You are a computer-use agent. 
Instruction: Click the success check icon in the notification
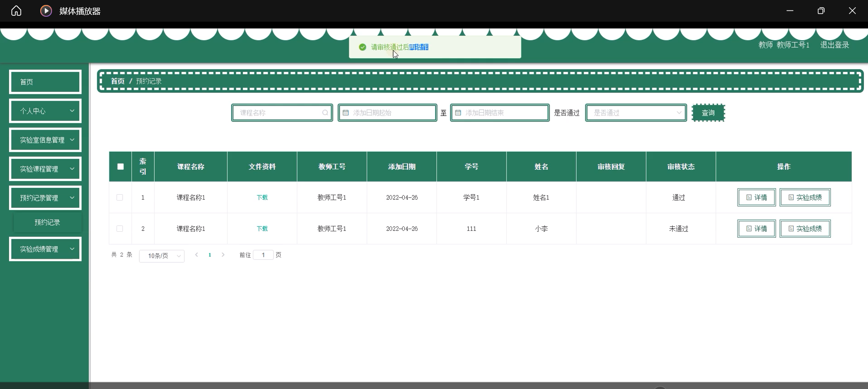(362, 47)
